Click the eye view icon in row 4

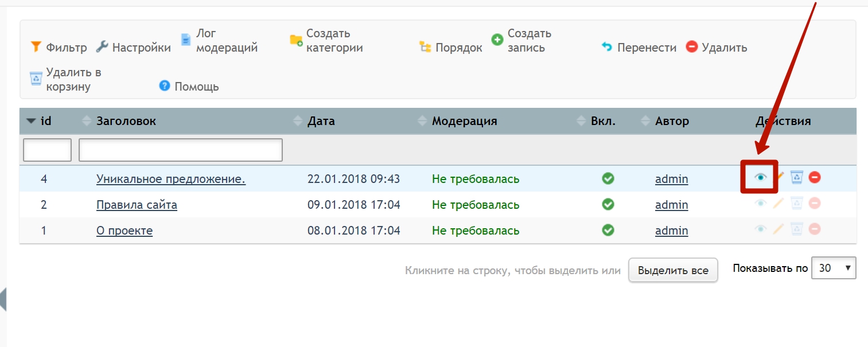click(x=760, y=178)
